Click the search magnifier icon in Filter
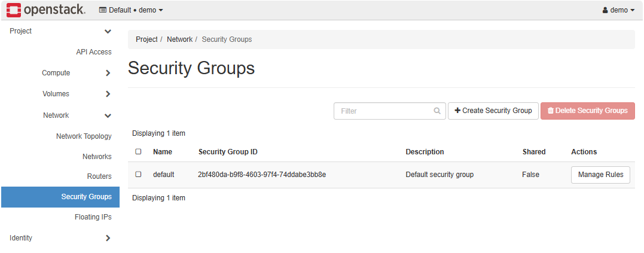Screen dimensions: 644x253 [438, 111]
